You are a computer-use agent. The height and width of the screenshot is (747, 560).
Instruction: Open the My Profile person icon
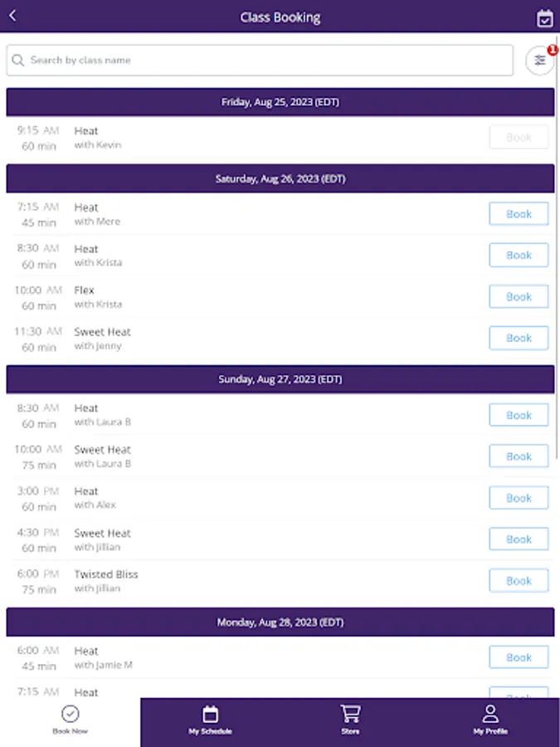tap(490, 714)
